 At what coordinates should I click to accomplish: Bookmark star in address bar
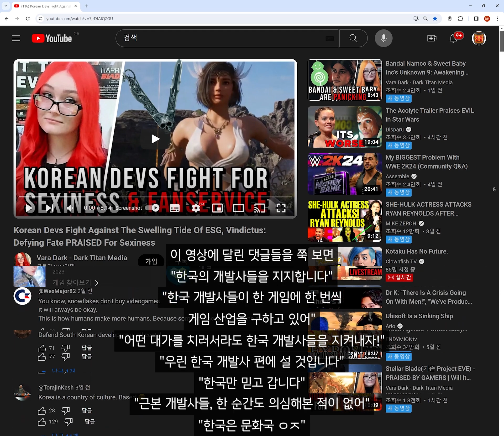click(435, 19)
